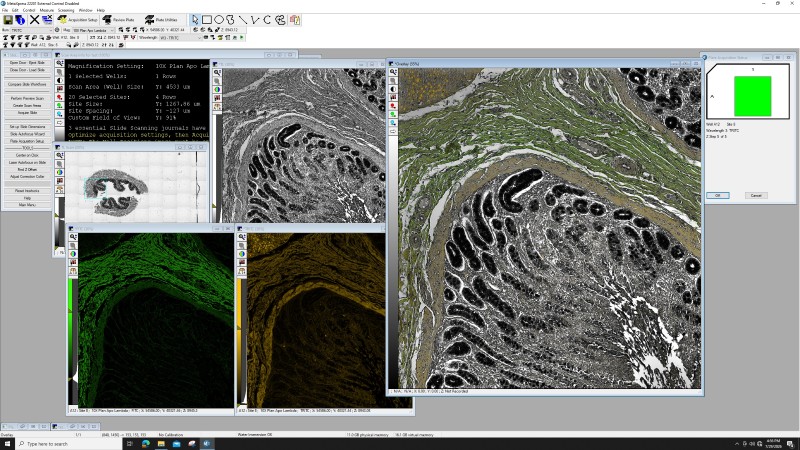Open Plate Utilities from the toolbar
The image size is (800, 450).
coord(161,20)
